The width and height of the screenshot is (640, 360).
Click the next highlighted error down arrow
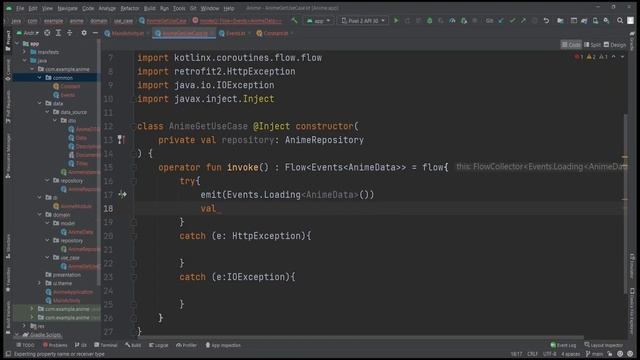click(622, 57)
